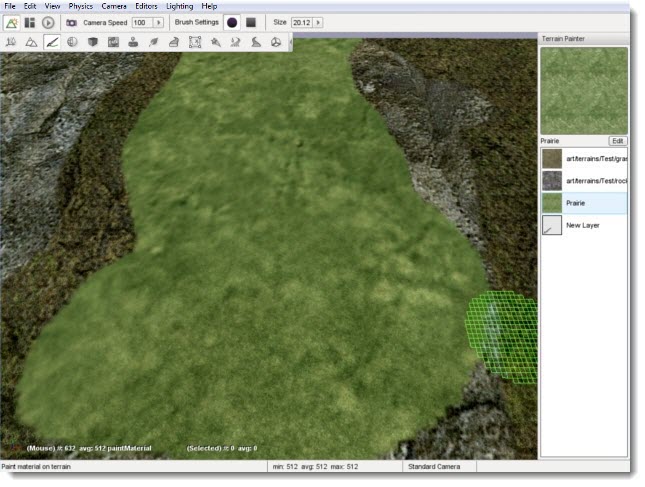Open the Physics menu
The image size is (645, 487).
pos(81,6)
